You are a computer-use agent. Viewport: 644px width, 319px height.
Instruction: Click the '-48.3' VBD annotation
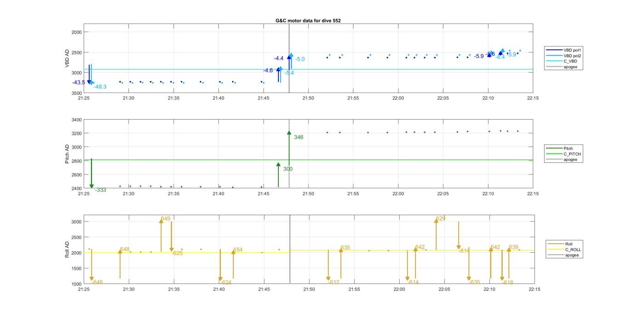100,87
